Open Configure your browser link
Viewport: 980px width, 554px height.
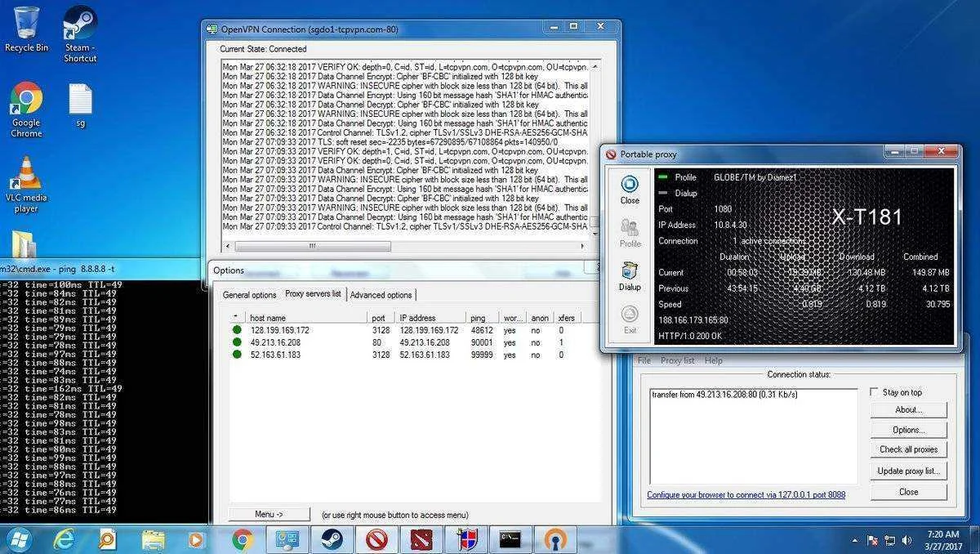pyautogui.click(x=746, y=495)
